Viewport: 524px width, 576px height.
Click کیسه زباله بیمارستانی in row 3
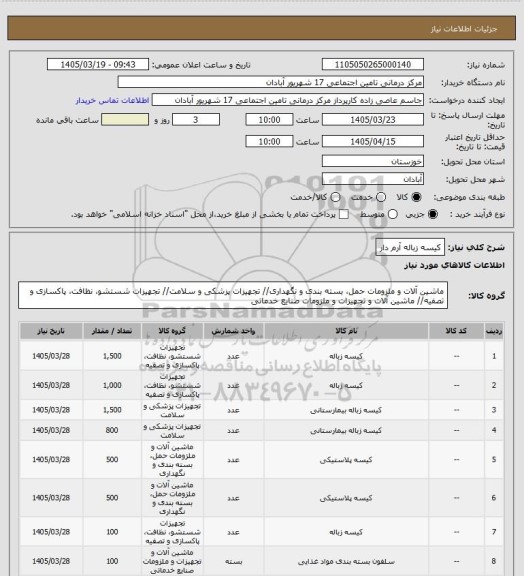[346, 410]
